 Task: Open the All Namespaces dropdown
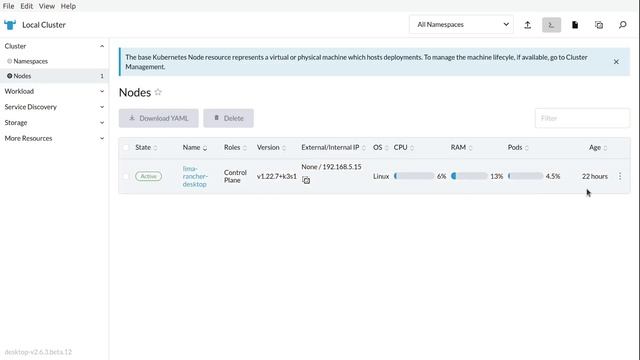pyautogui.click(x=461, y=24)
